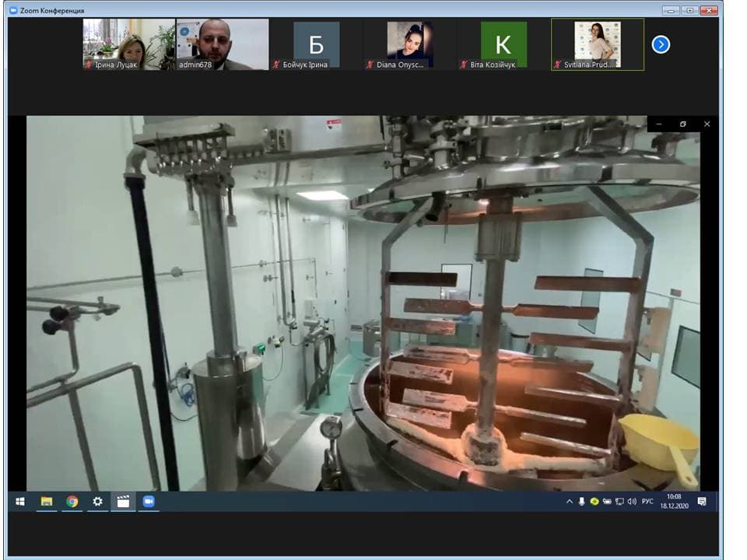Select Ірина Луцак video thumbnail

click(128, 44)
